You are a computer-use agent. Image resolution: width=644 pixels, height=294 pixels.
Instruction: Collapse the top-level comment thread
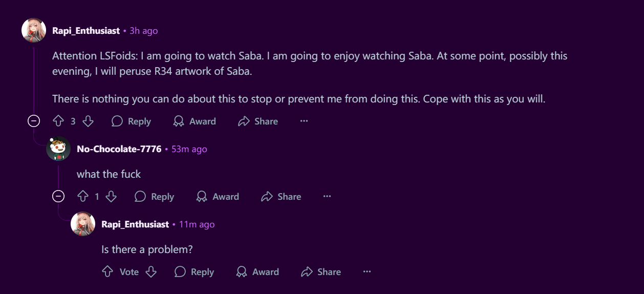[34, 121]
